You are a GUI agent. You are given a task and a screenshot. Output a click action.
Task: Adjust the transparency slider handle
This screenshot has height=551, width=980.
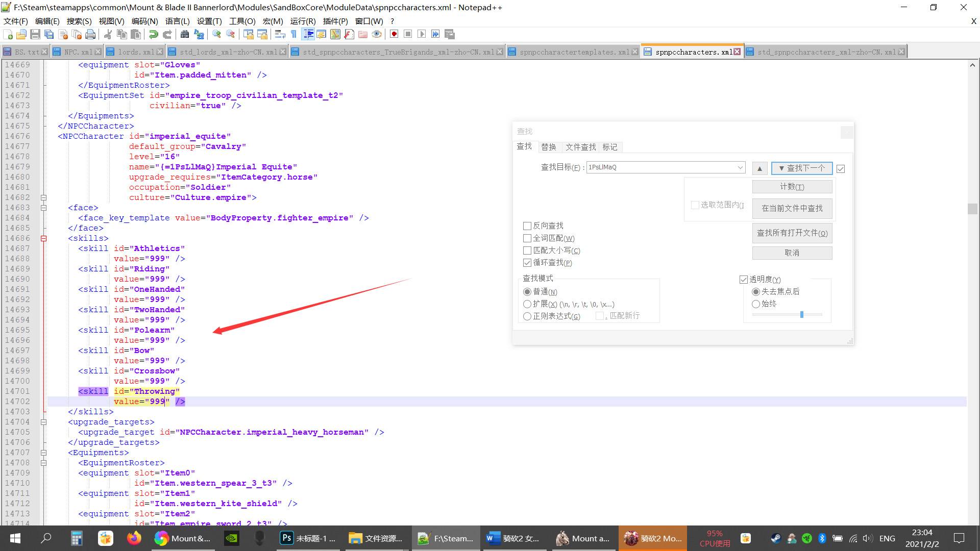[x=802, y=315]
